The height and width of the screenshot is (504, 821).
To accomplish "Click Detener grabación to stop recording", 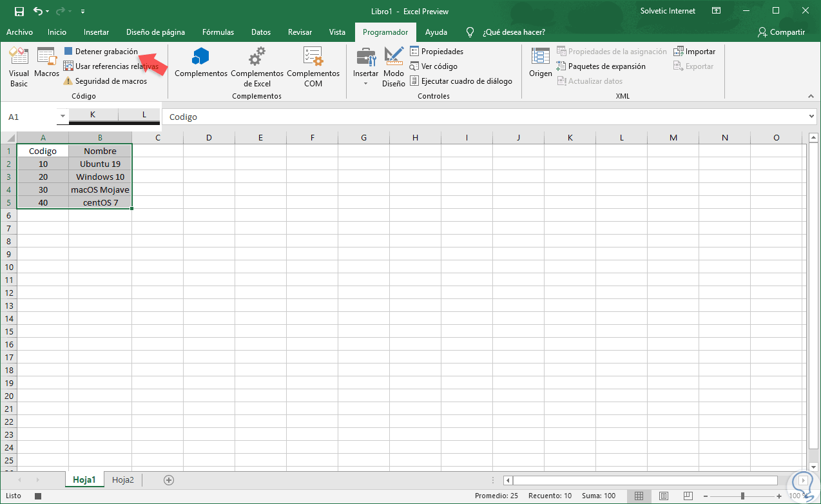I will (x=104, y=51).
